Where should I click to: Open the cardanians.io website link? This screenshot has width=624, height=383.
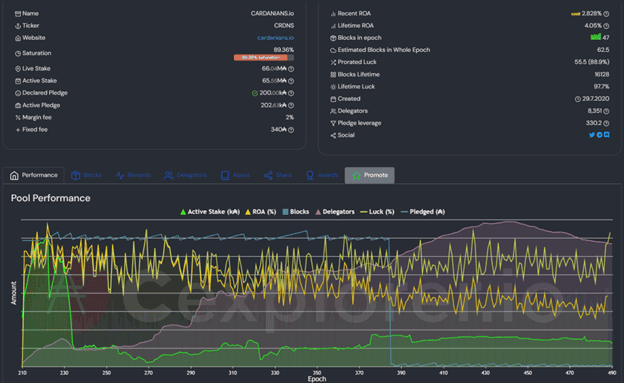275,38
